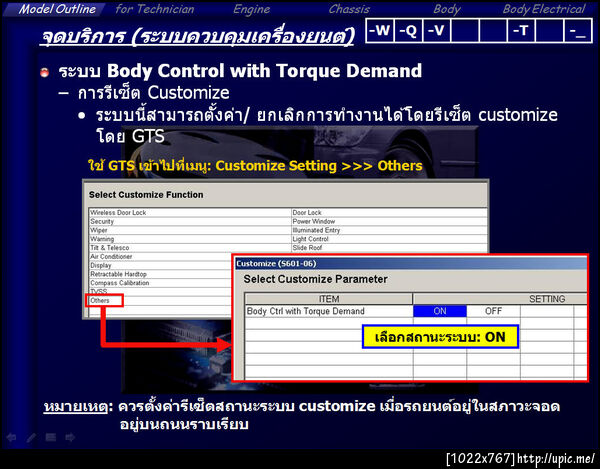
Task: Click the Customize (S601-06) title bar
Action: coord(411,264)
